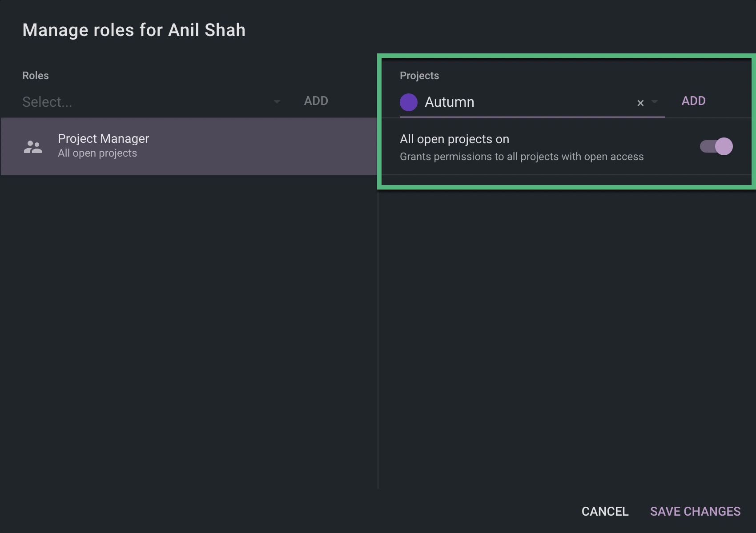
Task: Click CANCEL to discard changes
Action: 605,511
